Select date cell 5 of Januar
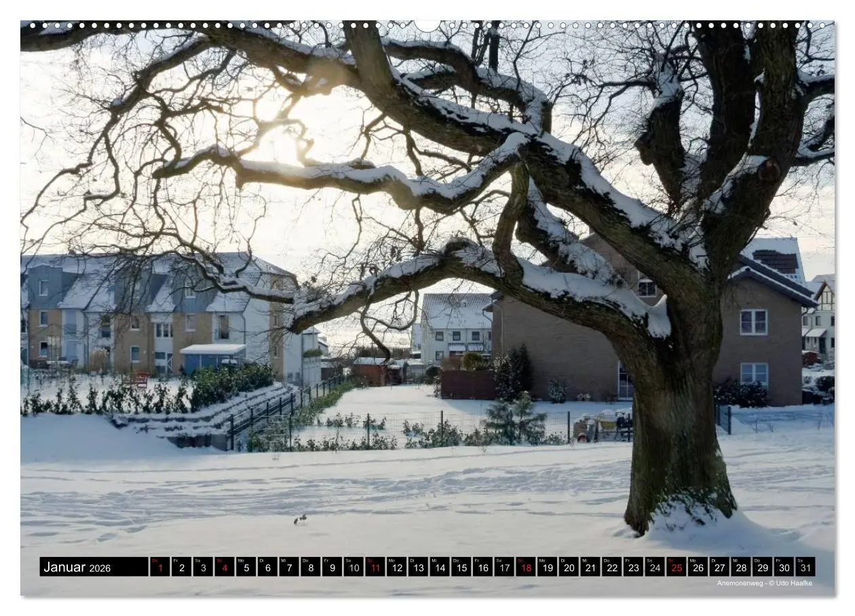Screen dimensions: 855x616 click(246, 567)
